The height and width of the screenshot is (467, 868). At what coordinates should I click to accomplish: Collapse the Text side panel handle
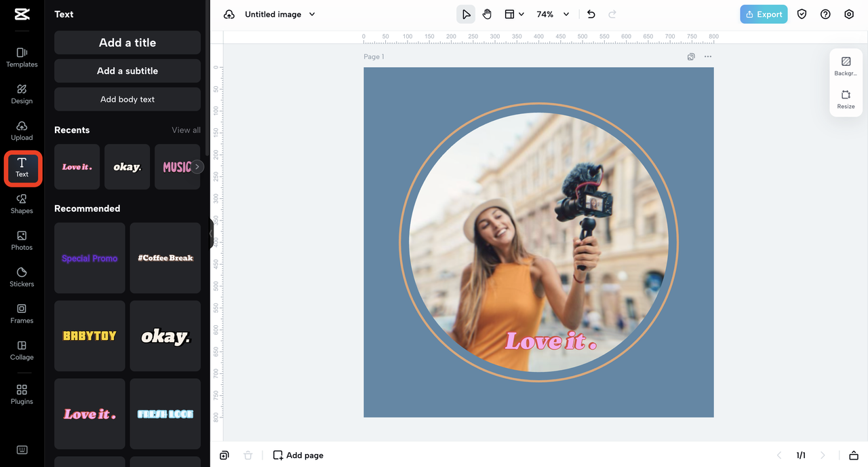click(211, 233)
